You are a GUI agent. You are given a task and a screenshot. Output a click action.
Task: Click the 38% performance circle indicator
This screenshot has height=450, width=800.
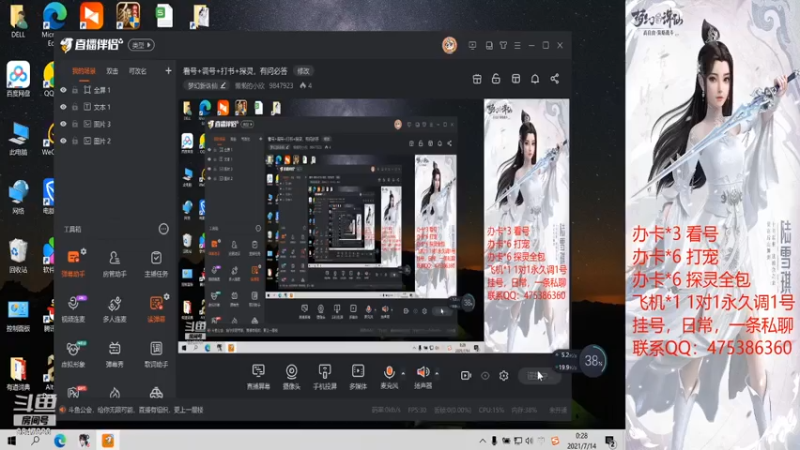point(593,361)
